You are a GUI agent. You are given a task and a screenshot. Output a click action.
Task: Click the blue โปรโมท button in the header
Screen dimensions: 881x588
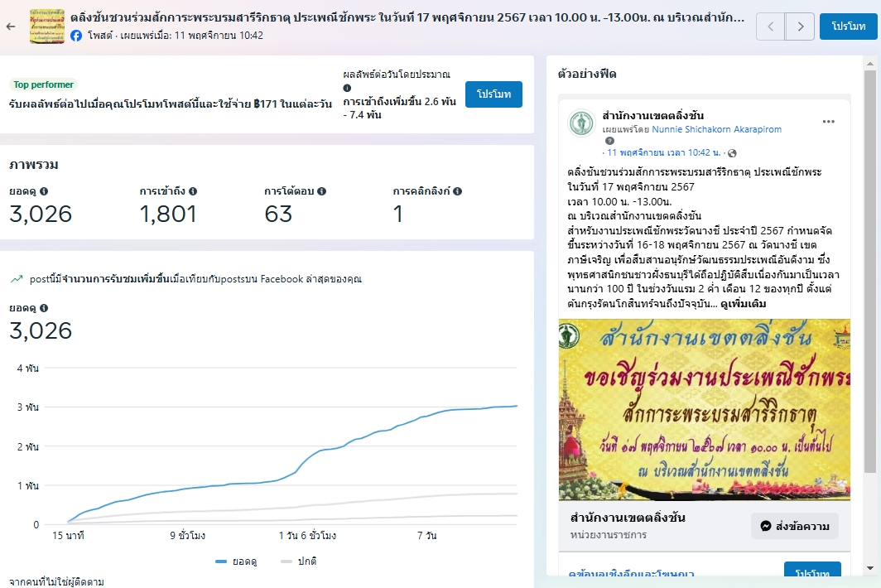point(848,27)
